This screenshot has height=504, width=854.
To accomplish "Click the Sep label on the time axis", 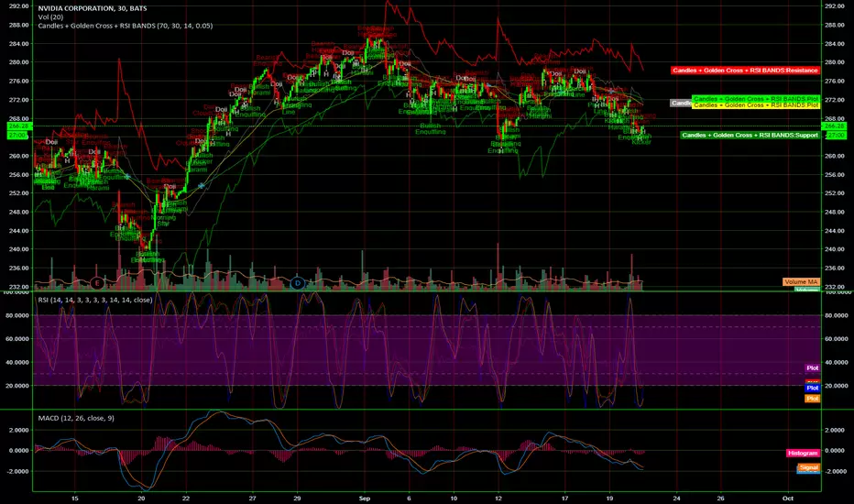I will click(365, 498).
